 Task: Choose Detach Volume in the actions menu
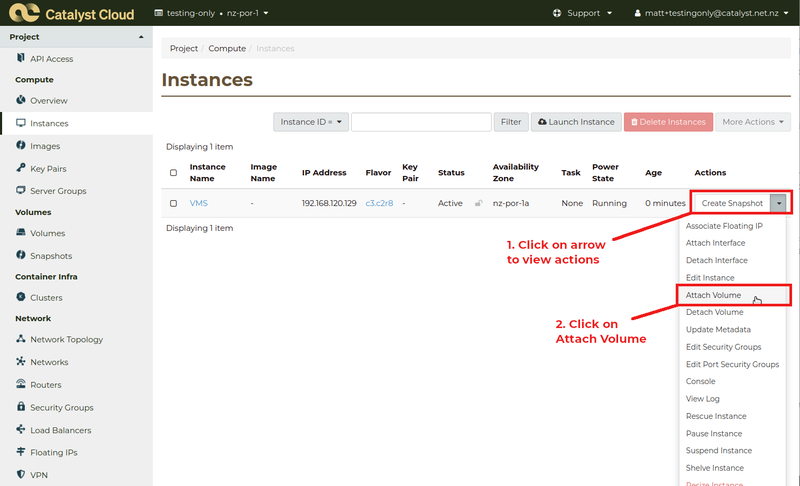[714, 312]
